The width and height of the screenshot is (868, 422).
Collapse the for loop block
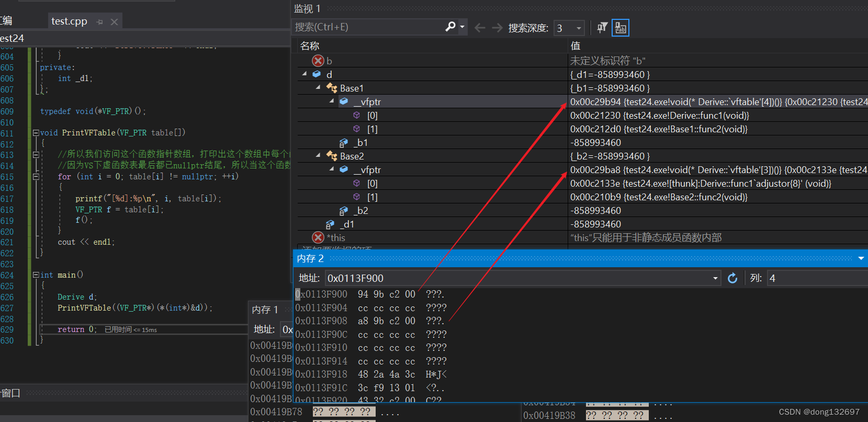36,177
